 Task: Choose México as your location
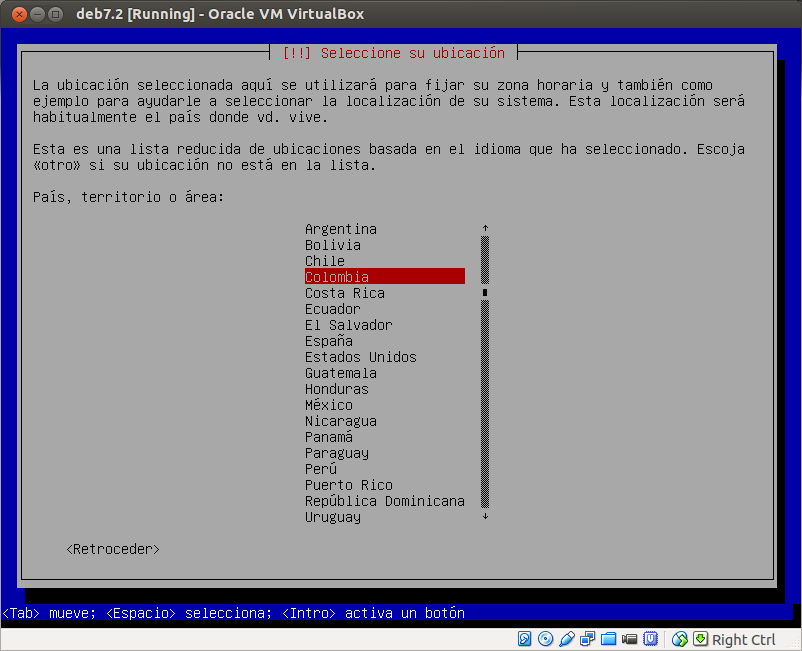click(x=326, y=405)
